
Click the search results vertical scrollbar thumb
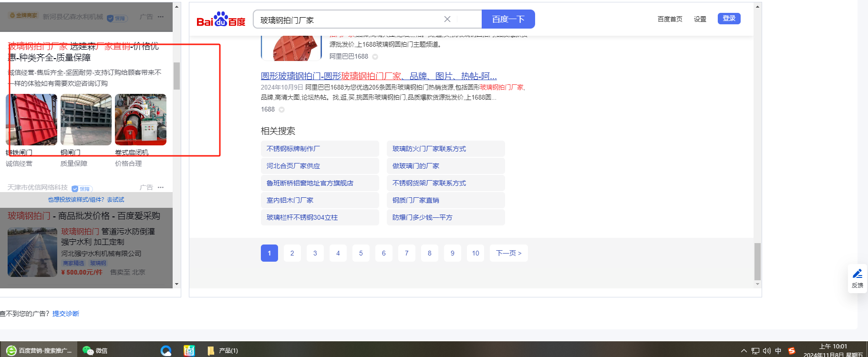point(757,262)
